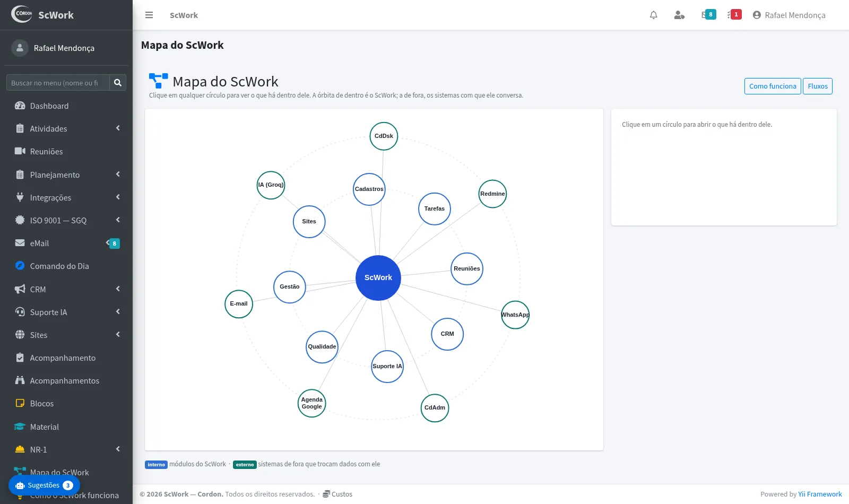Viewport: 849px width, 504px height.
Task: Select the central ScWork node
Action: 378,278
